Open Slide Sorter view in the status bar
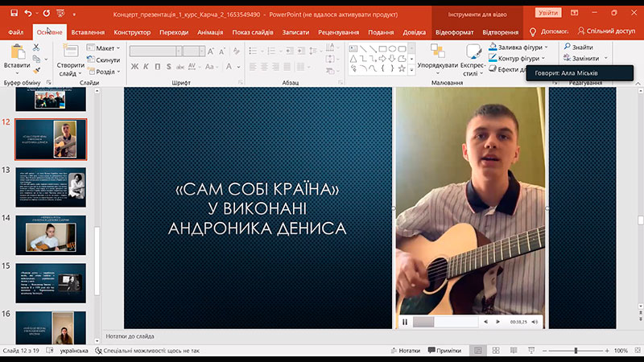Screen dimensions: 644x362 coord(496,351)
